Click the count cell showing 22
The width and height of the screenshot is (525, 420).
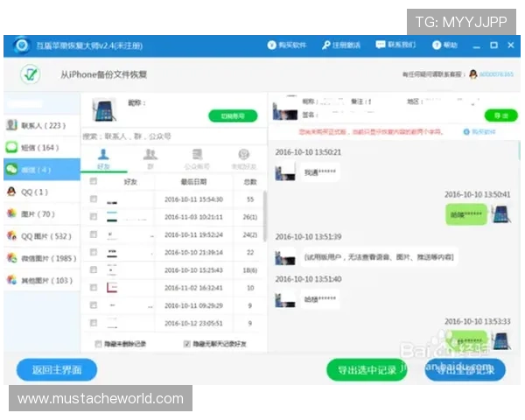(250, 252)
